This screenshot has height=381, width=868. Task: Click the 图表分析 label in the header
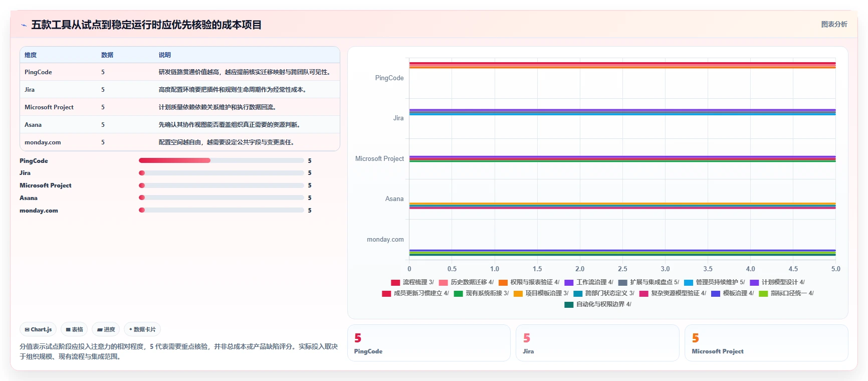pyautogui.click(x=834, y=24)
